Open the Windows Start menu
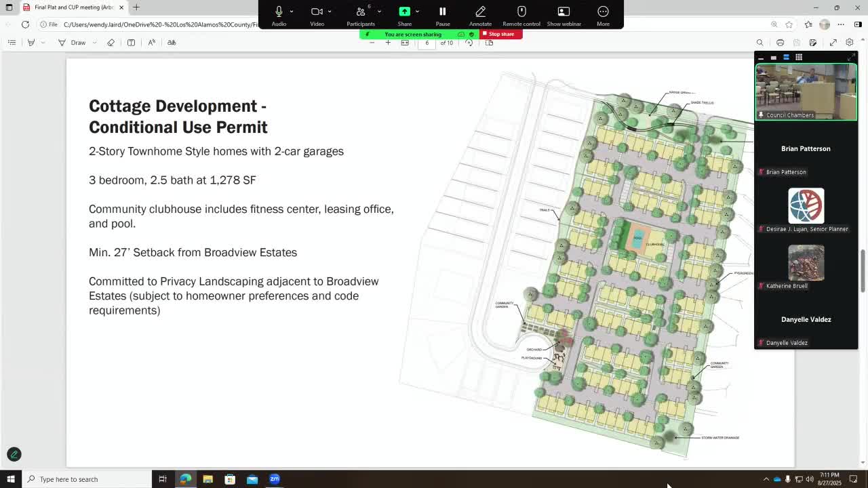This screenshot has width=868, height=488. click(x=11, y=479)
